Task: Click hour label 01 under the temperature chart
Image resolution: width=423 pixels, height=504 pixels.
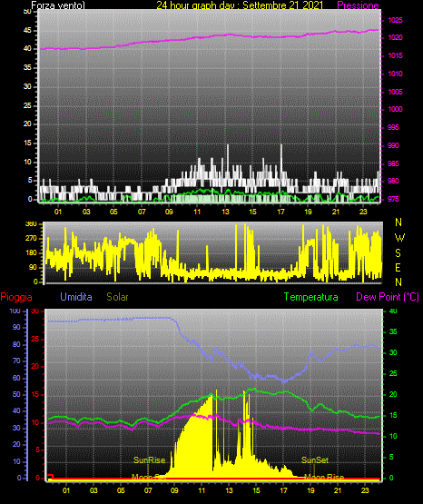Action: pyautogui.click(x=66, y=490)
